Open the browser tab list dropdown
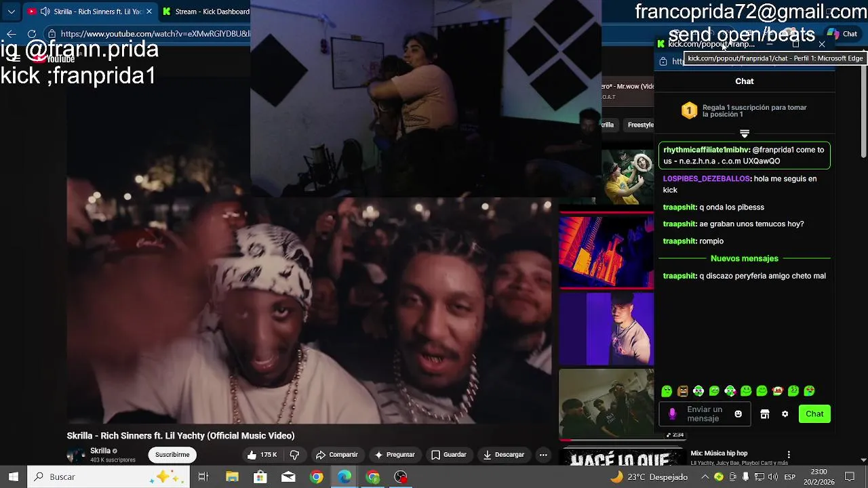Screen dimensions: 868x488 (12, 12)
